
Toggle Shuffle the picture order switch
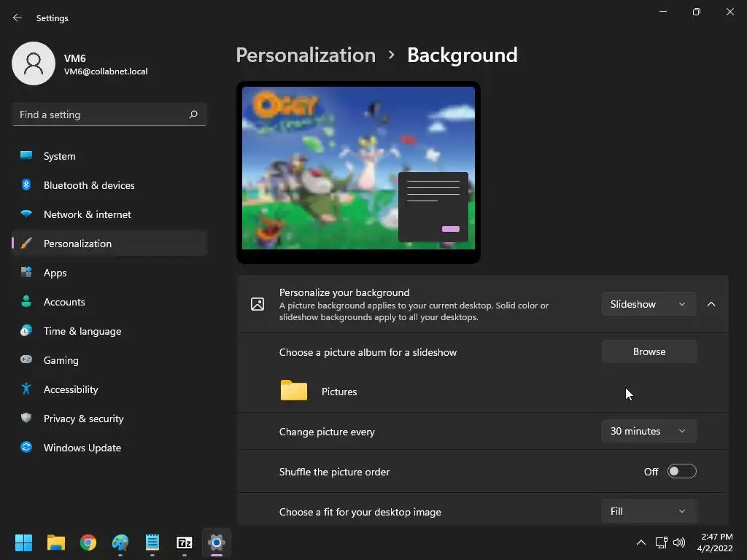pyautogui.click(x=682, y=472)
